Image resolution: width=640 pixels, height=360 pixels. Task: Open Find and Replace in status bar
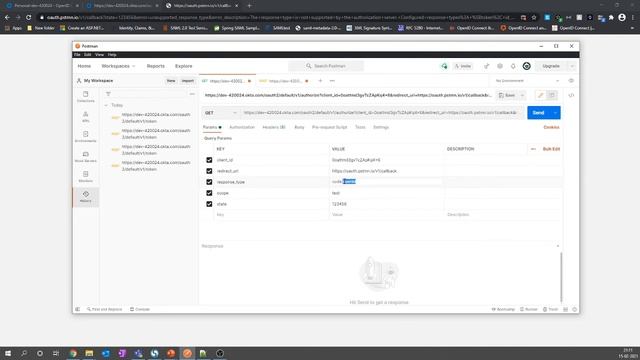pyautogui.click(x=104, y=309)
